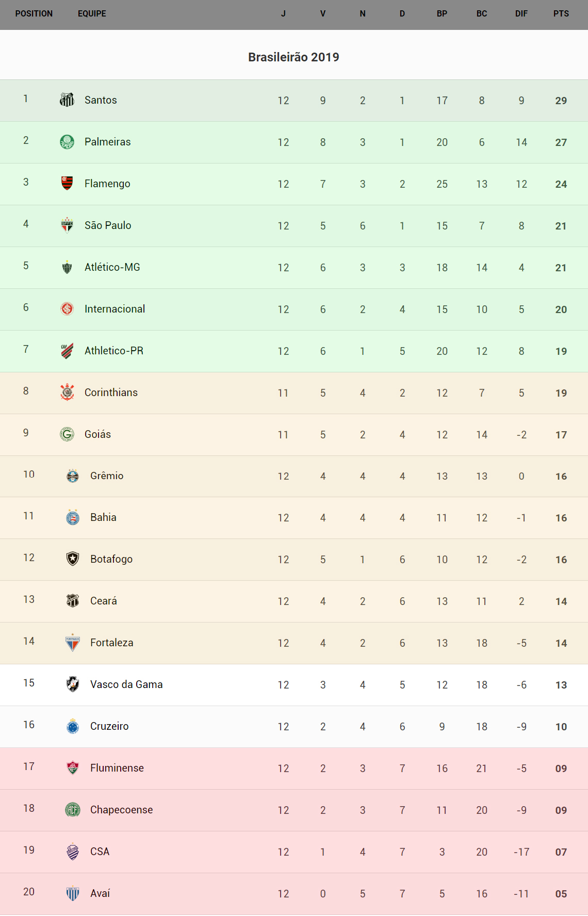Click the Avaí striped shield icon

[73, 893]
